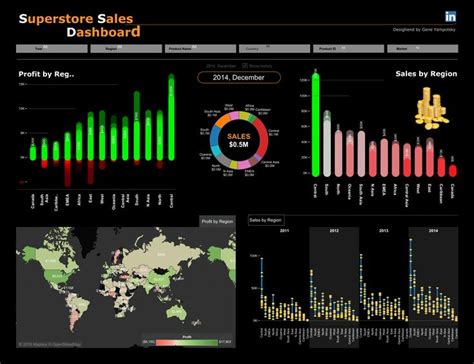Click the 2014, December date selector
Viewport: 474px width, 364px height.
(239, 78)
